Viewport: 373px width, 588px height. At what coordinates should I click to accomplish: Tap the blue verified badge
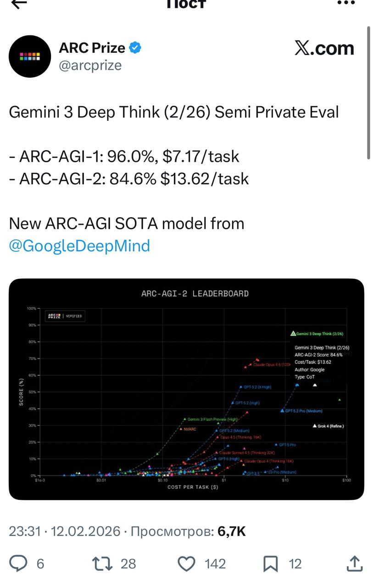pyautogui.click(x=134, y=47)
